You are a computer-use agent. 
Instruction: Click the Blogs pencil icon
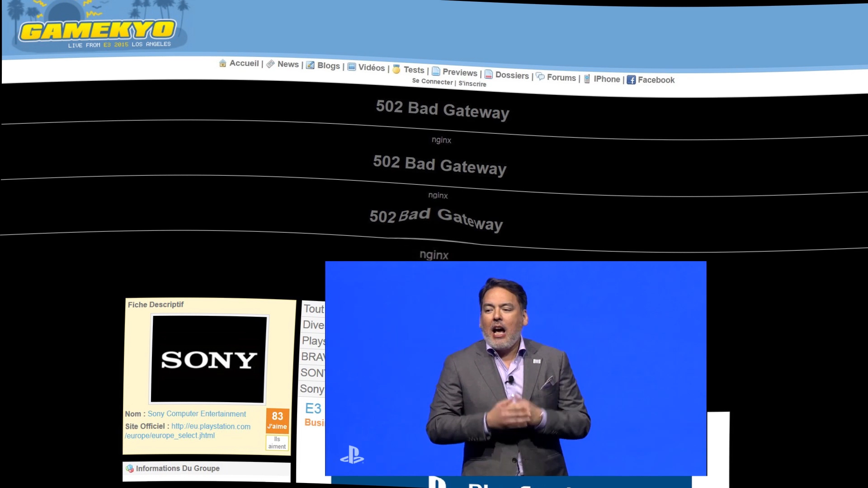(310, 65)
